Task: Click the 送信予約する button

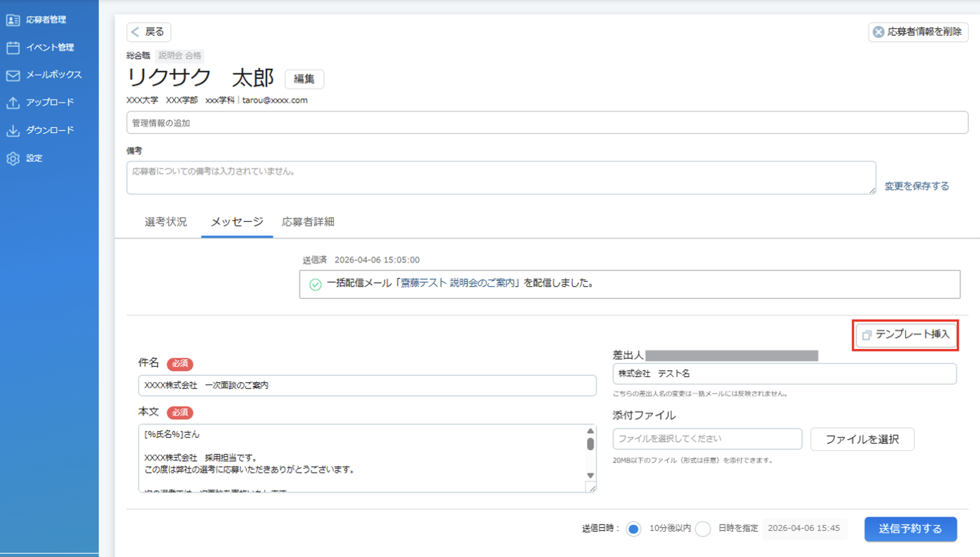Action: [x=910, y=529]
